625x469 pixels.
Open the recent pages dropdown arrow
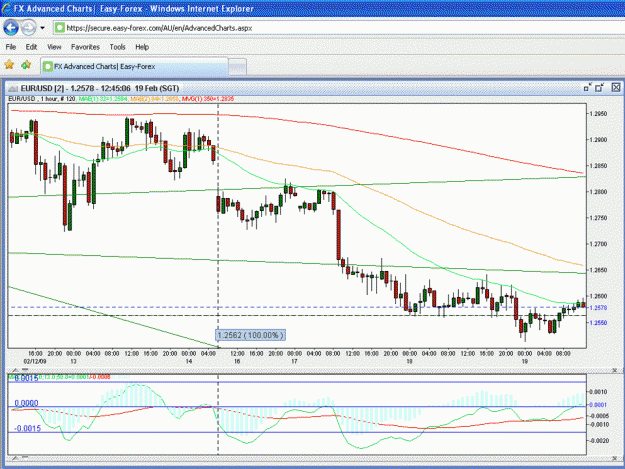(x=42, y=28)
